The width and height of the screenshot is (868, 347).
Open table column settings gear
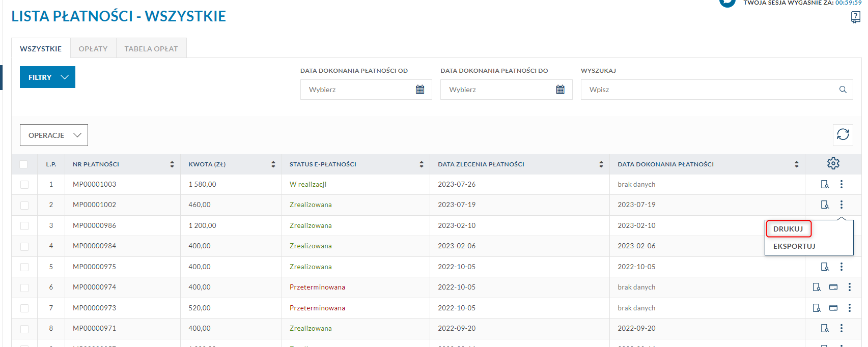[833, 164]
